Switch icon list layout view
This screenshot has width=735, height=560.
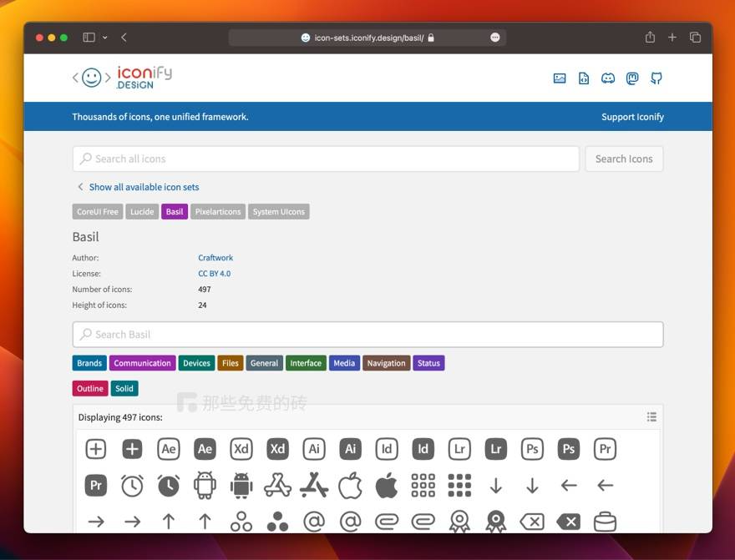coord(651,416)
